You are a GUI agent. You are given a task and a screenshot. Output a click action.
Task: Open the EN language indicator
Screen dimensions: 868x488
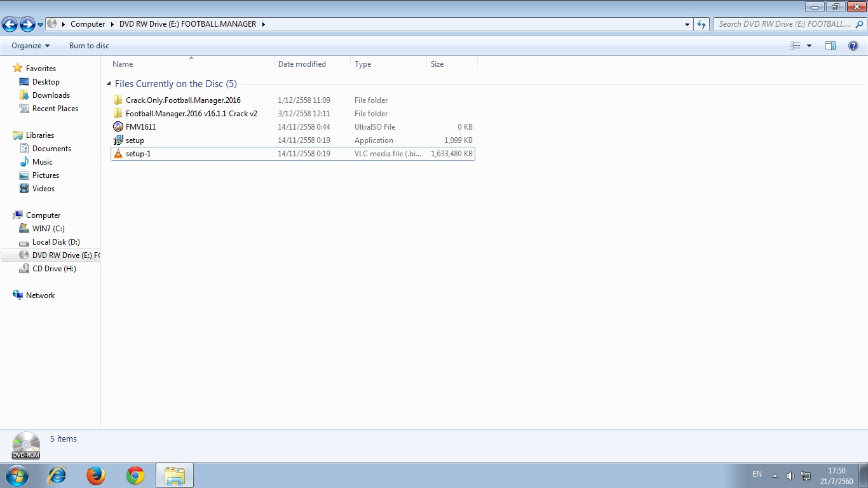pos(757,474)
